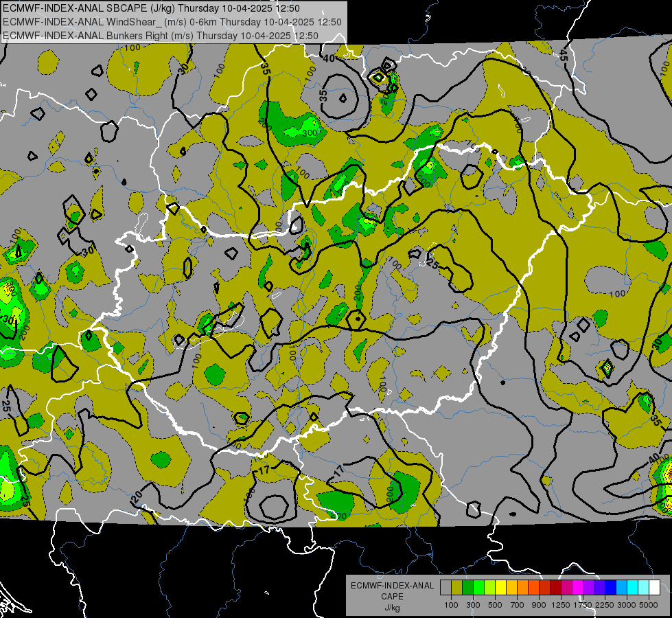Click the 1750 legend value
This screenshot has height=618, width=672.
coord(583,605)
